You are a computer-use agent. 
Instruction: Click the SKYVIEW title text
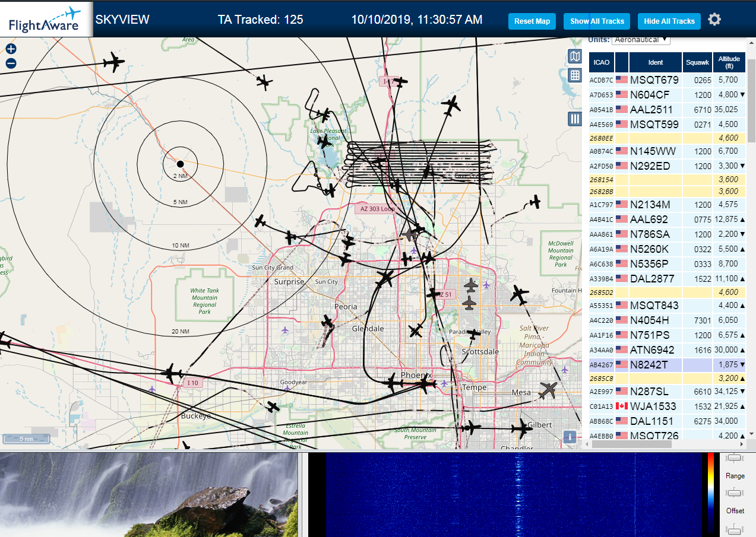tap(122, 20)
